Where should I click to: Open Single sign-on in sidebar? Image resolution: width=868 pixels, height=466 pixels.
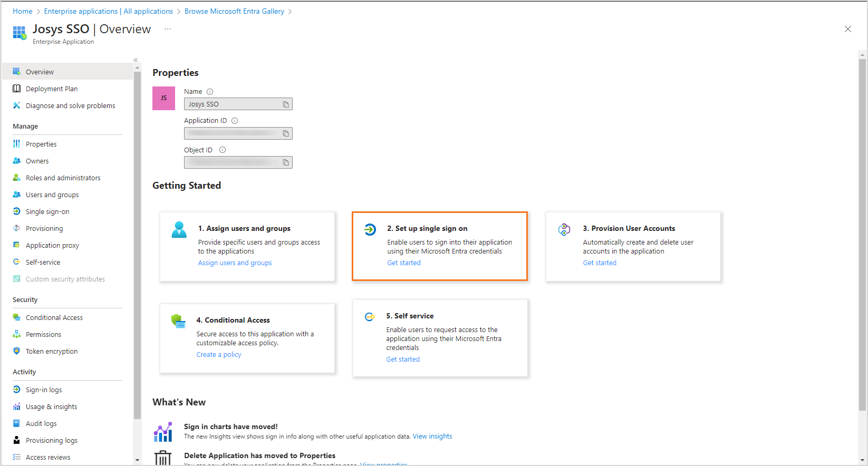[x=67, y=211]
